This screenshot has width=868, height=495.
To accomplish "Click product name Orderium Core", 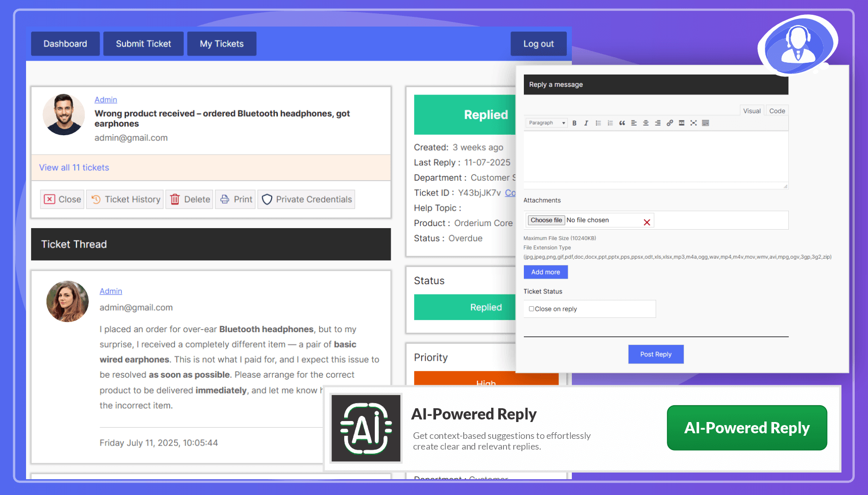I will (x=484, y=223).
